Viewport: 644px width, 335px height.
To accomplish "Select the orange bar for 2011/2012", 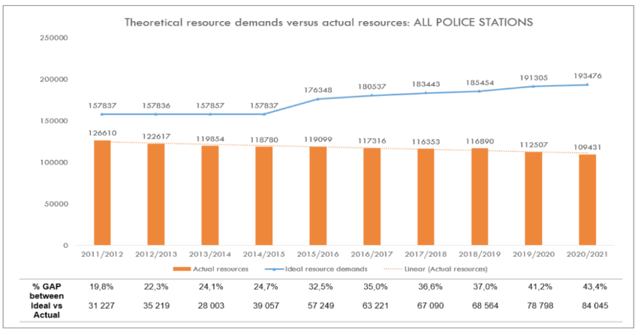I will [x=102, y=193].
